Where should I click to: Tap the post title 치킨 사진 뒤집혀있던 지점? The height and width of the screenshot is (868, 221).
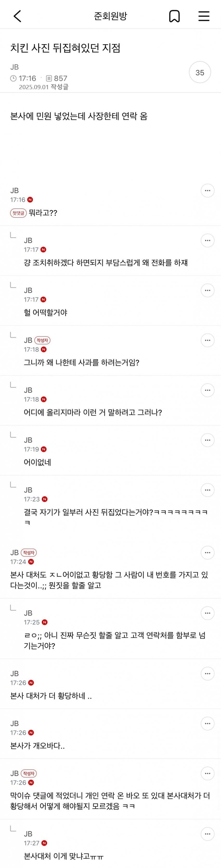click(65, 48)
